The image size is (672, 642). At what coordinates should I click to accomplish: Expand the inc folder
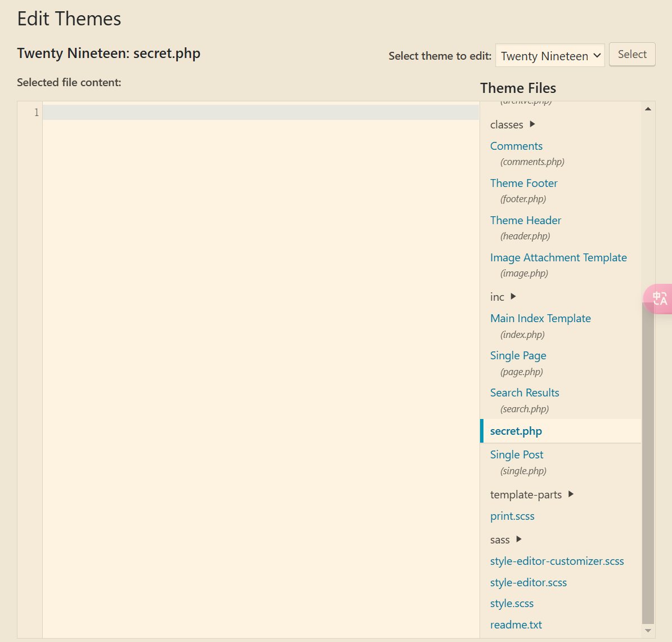503,297
